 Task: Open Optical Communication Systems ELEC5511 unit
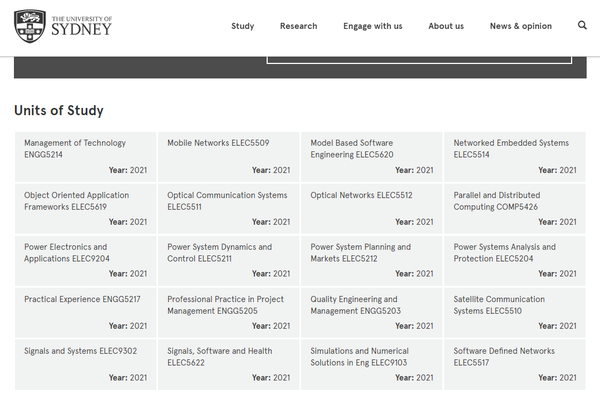(x=229, y=209)
